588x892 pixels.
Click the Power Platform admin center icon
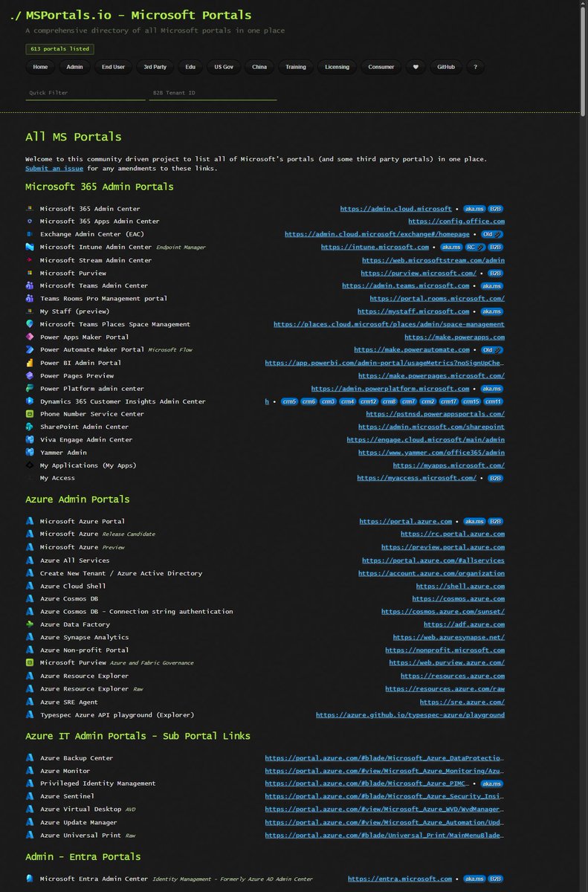point(30,388)
